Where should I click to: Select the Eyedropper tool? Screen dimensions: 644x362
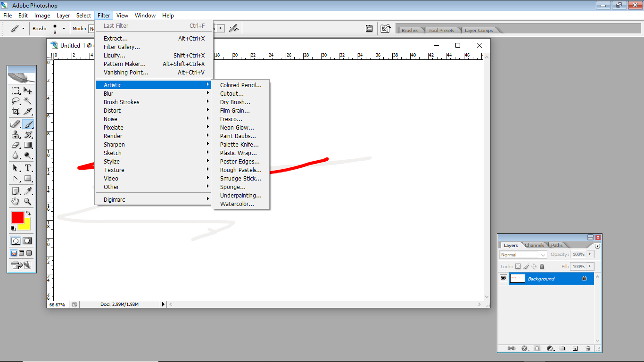coord(28,191)
